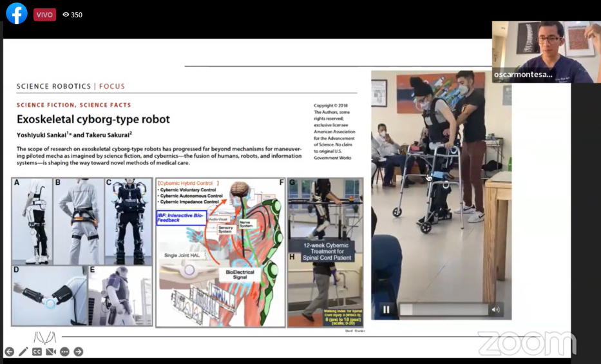Click the Single Joint HAL label
Image resolution: width=601 pixels, height=364 pixels.
(x=182, y=255)
